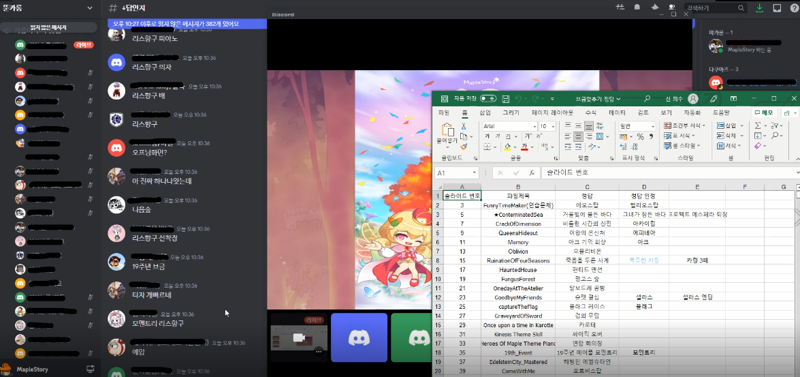
Task: Toggle the Excel AutoSave switch
Action: tap(488, 98)
